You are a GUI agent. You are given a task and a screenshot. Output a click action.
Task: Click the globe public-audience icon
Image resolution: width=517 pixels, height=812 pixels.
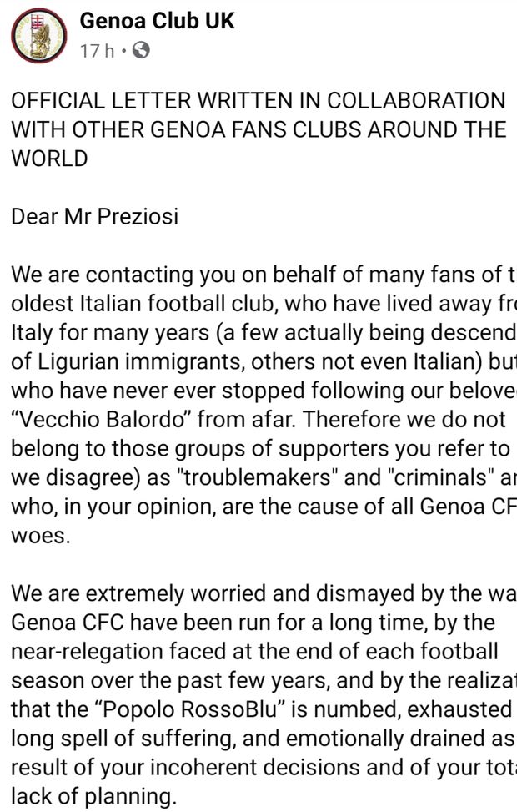click(x=141, y=51)
